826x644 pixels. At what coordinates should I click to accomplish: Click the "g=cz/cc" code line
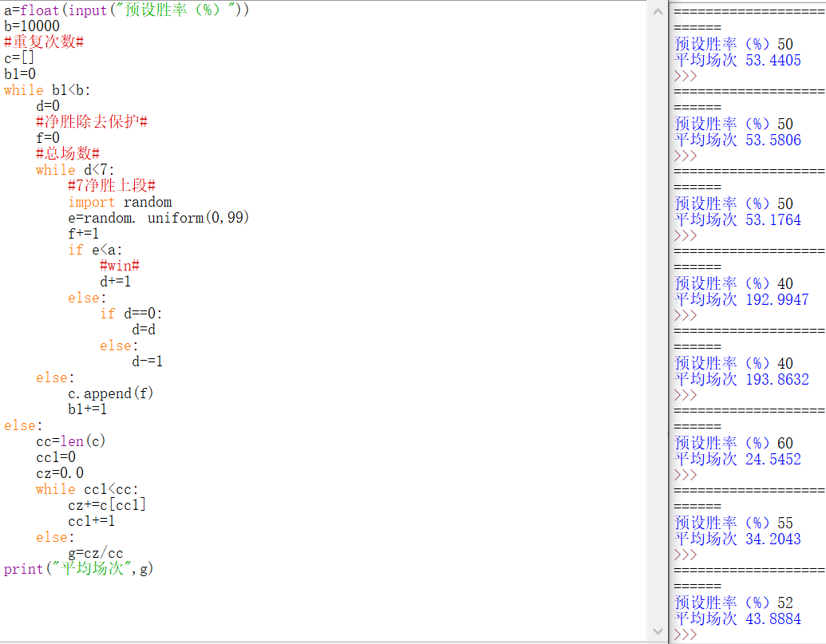point(95,553)
